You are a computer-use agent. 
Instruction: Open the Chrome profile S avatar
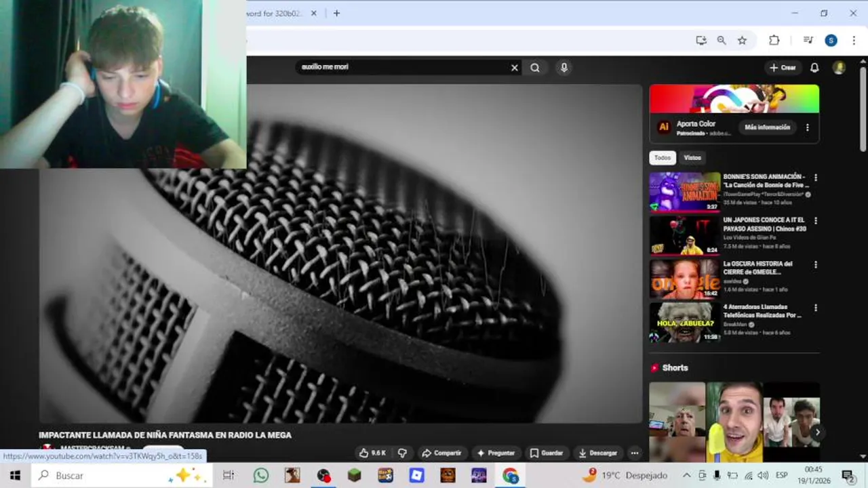click(831, 40)
